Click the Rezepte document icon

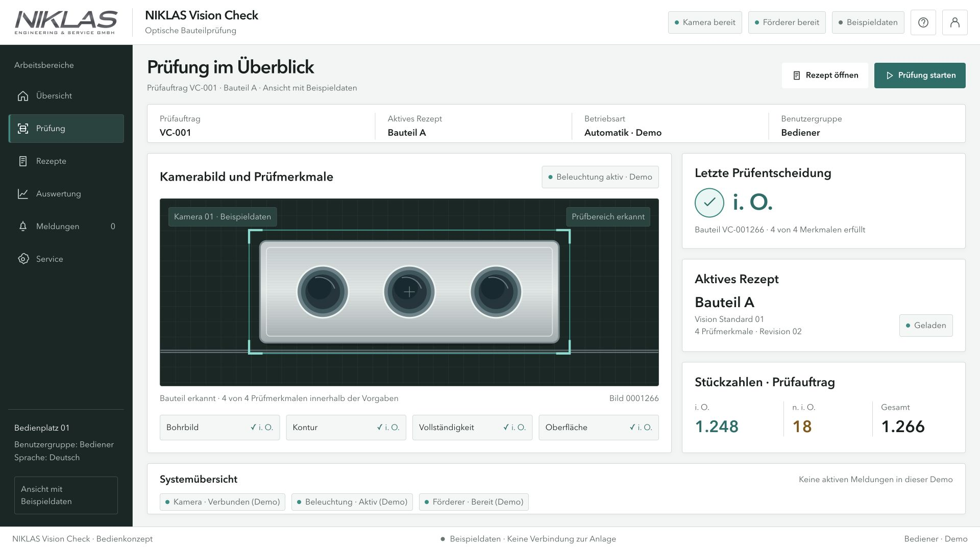pyautogui.click(x=23, y=161)
